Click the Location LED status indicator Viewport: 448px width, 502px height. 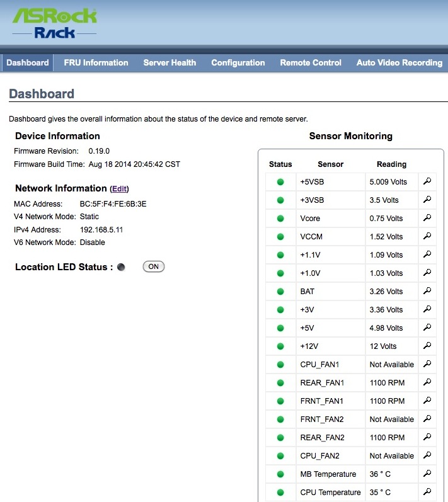[x=121, y=267]
